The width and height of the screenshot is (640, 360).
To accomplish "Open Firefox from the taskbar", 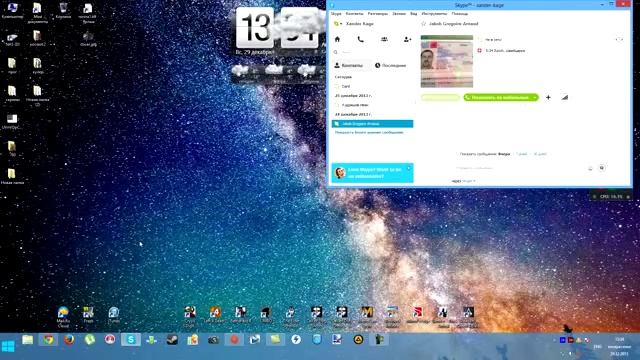I will point(69,340).
